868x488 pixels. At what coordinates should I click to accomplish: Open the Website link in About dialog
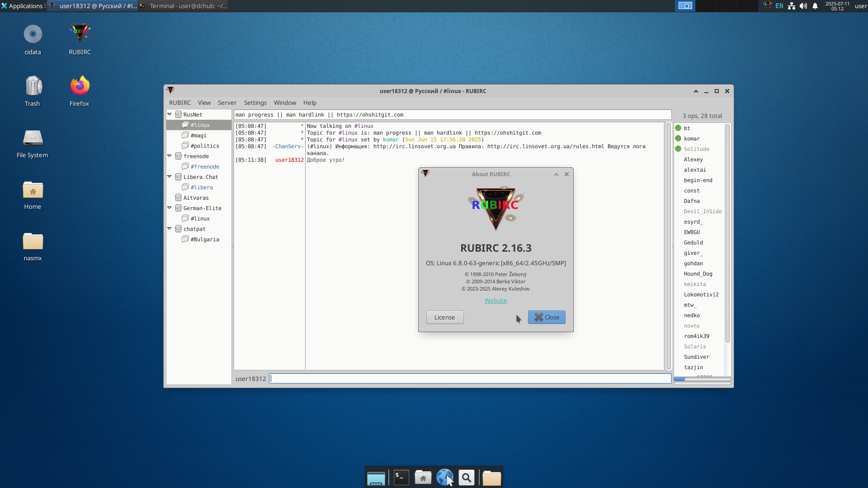[x=495, y=300]
